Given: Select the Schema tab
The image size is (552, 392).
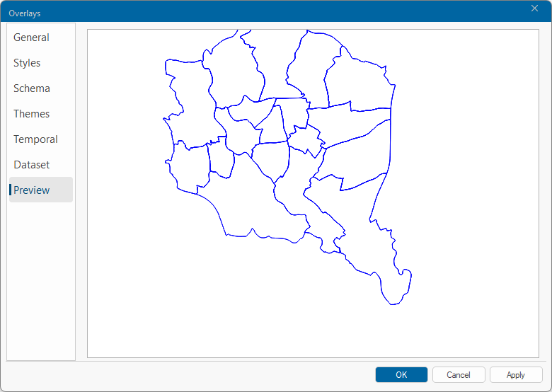Looking at the screenshot, I should [32, 88].
